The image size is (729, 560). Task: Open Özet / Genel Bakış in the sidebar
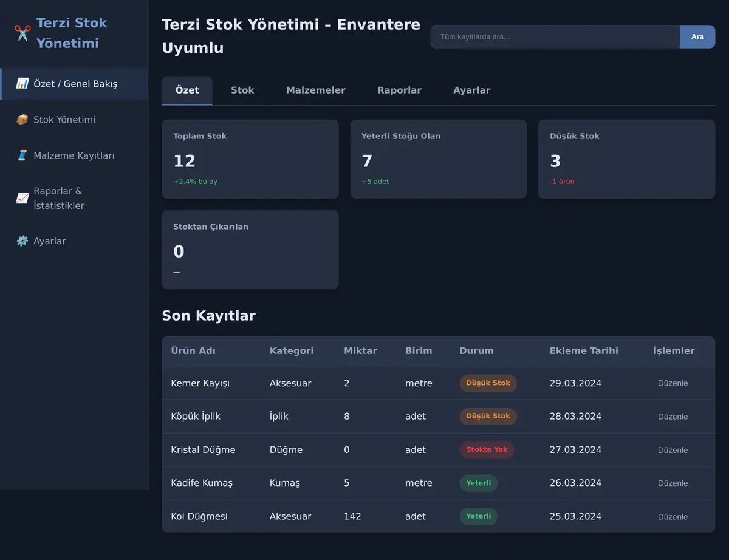[x=74, y=84]
